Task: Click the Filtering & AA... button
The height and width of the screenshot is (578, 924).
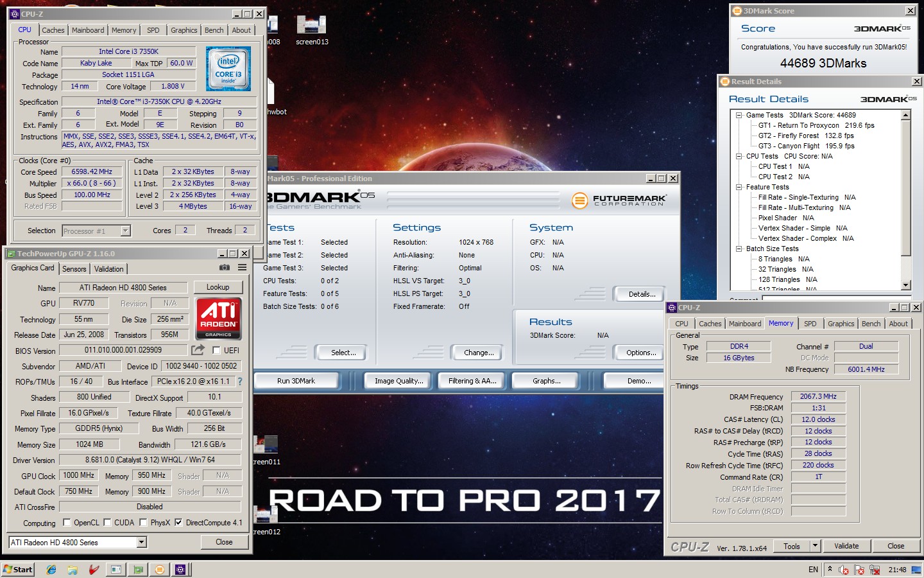Action: [473, 381]
